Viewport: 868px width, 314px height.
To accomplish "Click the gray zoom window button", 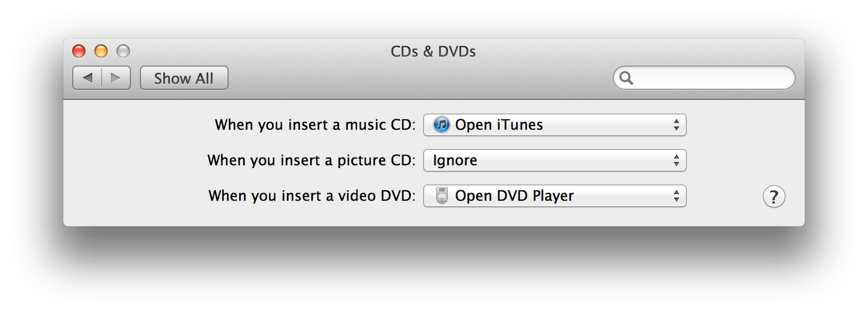I will (x=123, y=51).
